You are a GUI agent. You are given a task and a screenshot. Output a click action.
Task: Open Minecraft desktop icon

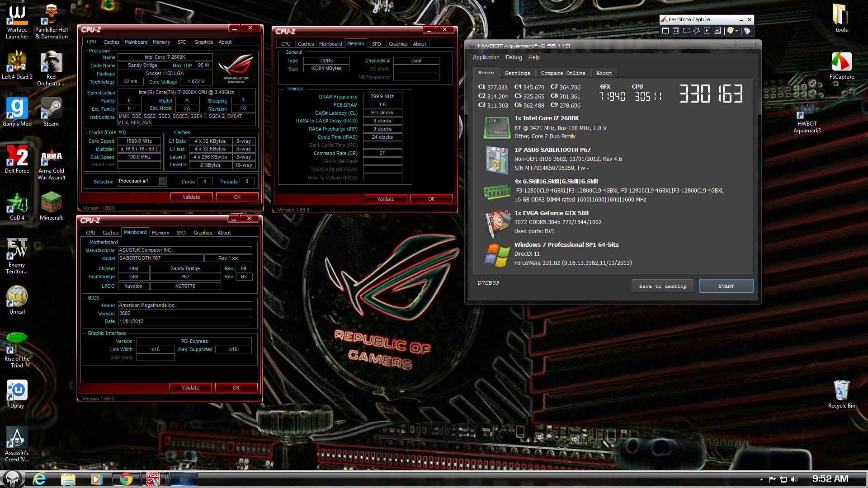pos(52,206)
